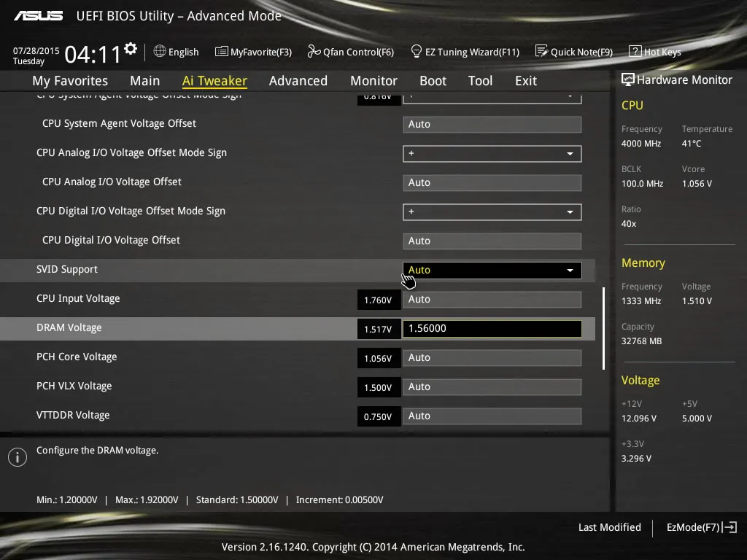
Task: Select the Ai Tweaker tab
Action: 214,81
